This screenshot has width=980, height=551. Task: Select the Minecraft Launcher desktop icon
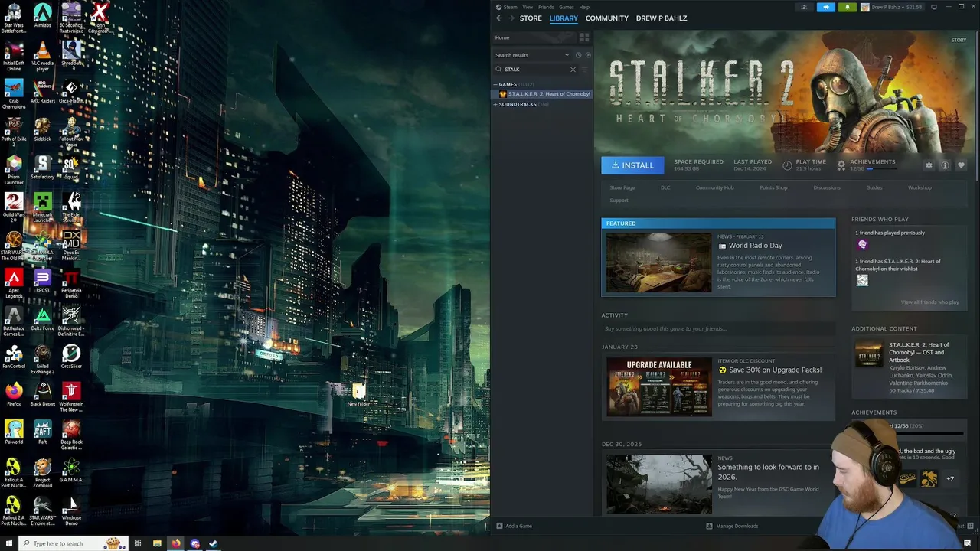42,207
